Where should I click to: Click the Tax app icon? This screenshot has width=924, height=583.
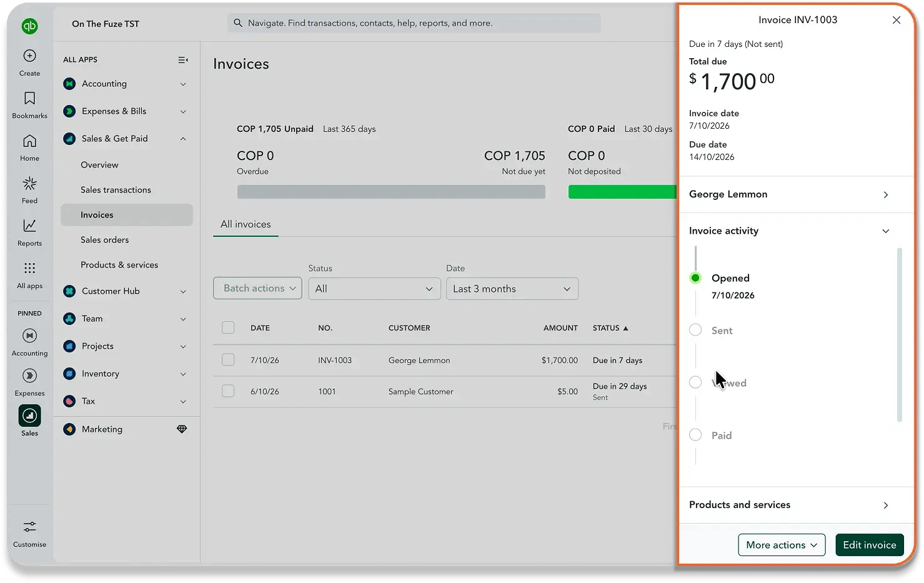coord(70,401)
